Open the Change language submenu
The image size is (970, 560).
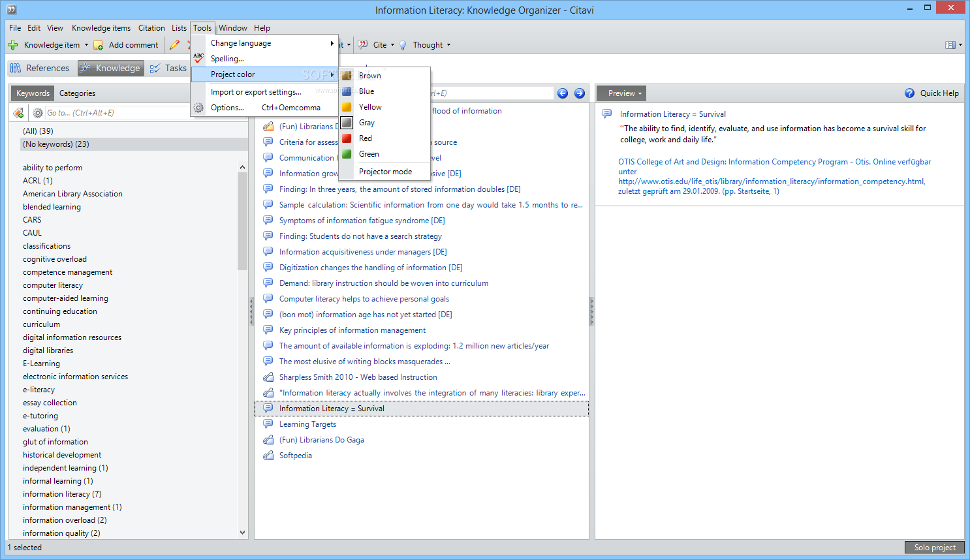tap(264, 43)
